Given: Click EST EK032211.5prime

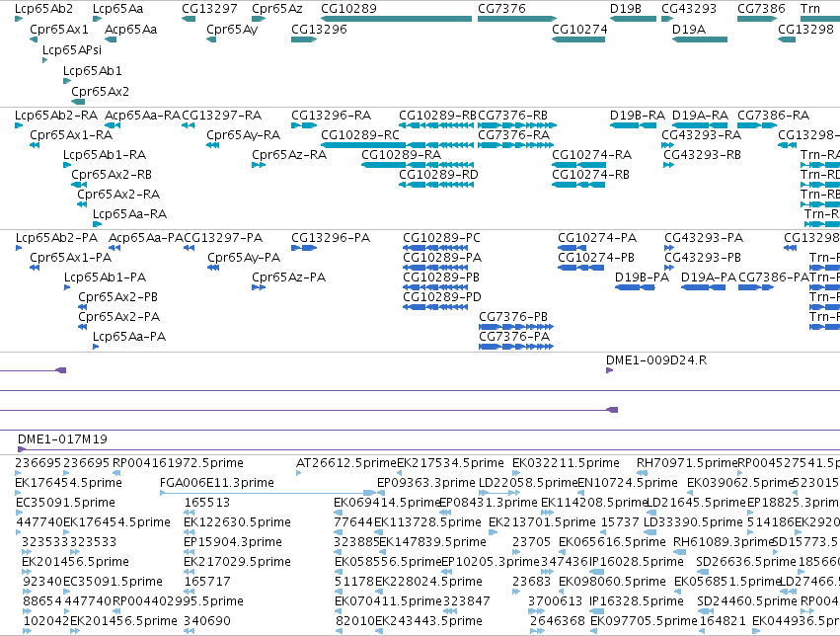Looking at the screenshot, I should [x=516, y=473].
